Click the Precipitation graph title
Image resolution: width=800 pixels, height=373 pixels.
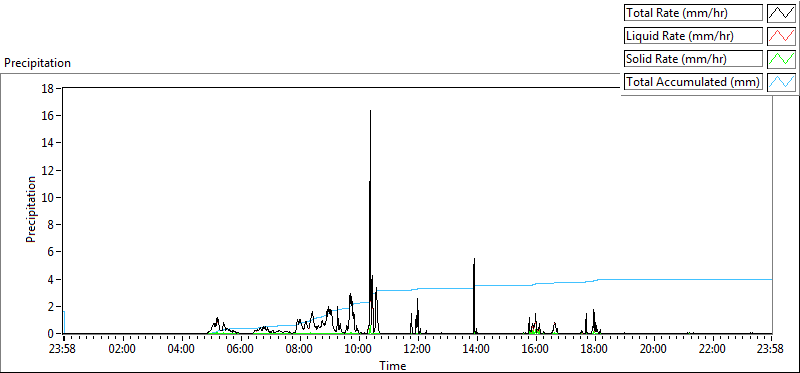(x=37, y=63)
